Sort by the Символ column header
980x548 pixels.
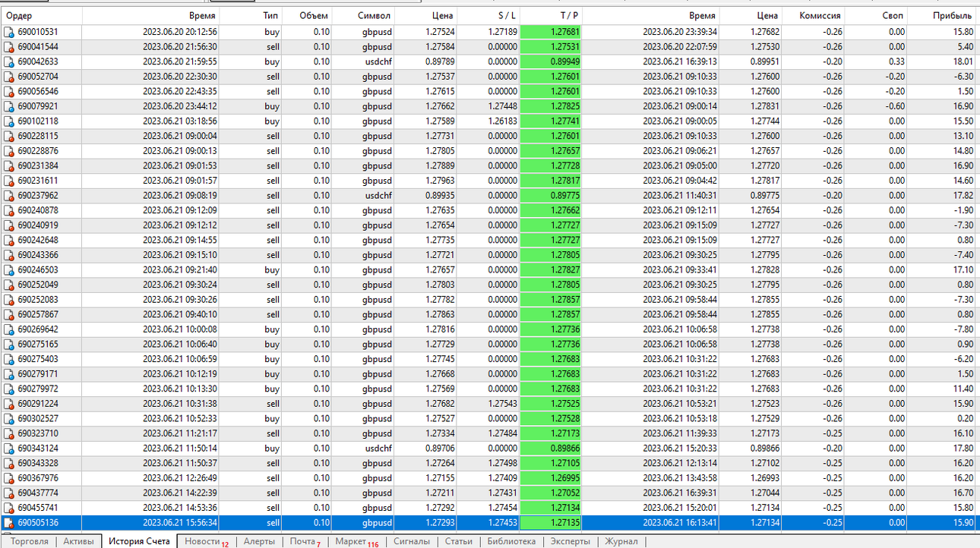click(x=365, y=15)
